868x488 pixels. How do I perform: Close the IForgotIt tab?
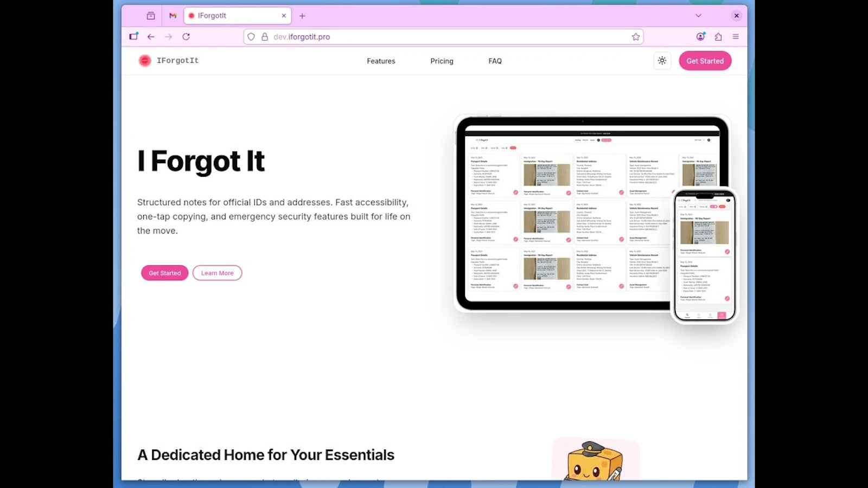pyautogui.click(x=284, y=16)
